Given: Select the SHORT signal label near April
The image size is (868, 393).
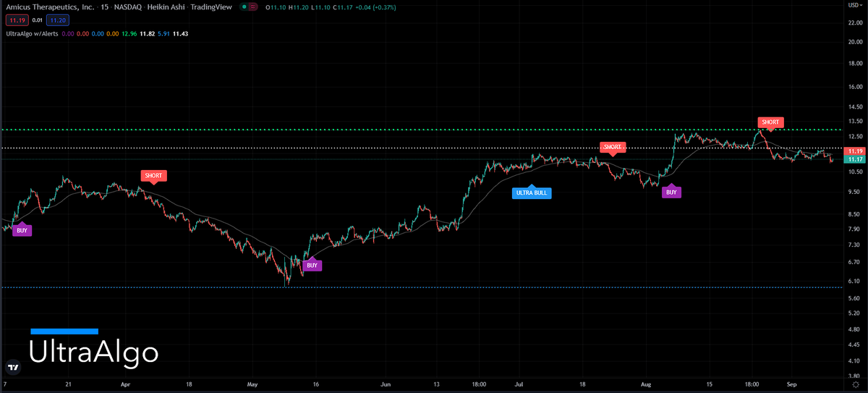Looking at the screenshot, I should coord(153,176).
